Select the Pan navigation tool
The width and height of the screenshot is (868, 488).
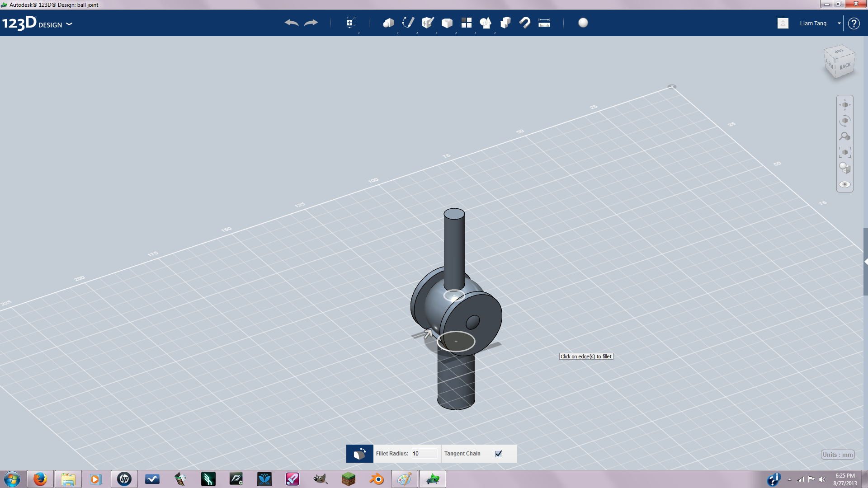pyautogui.click(x=844, y=105)
